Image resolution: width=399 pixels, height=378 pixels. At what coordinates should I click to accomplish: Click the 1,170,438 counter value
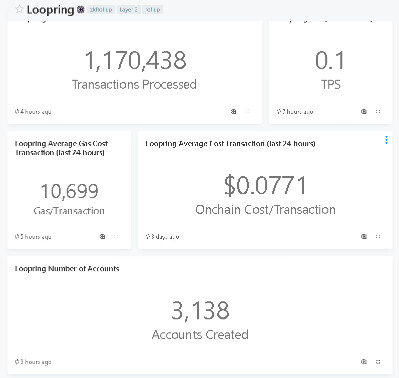pyautogui.click(x=135, y=60)
